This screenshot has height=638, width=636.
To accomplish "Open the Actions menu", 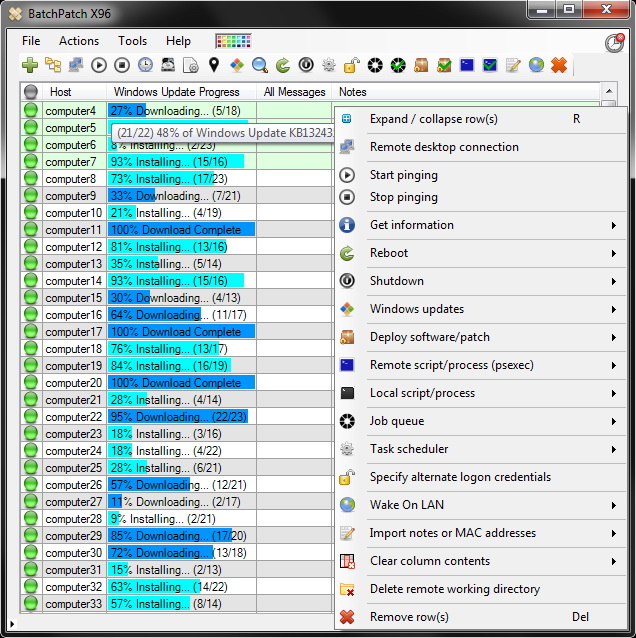I will (79, 41).
